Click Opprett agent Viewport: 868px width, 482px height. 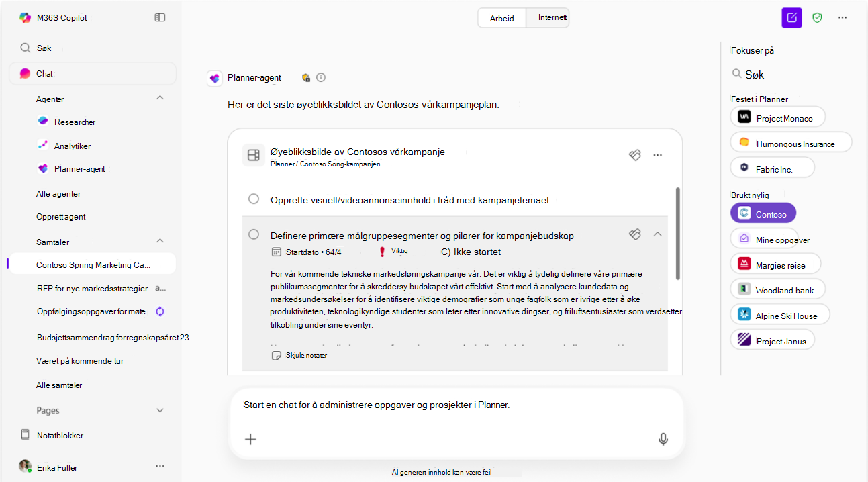click(61, 217)
